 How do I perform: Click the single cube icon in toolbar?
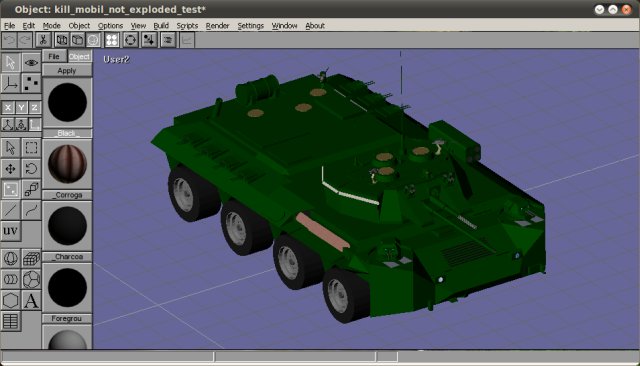coord(77,40)
